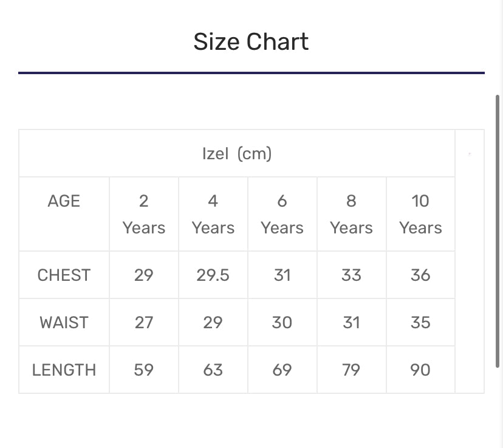
Task: Select the length value 59 cell
Action: pyautogui.click(x=144, y=370)
